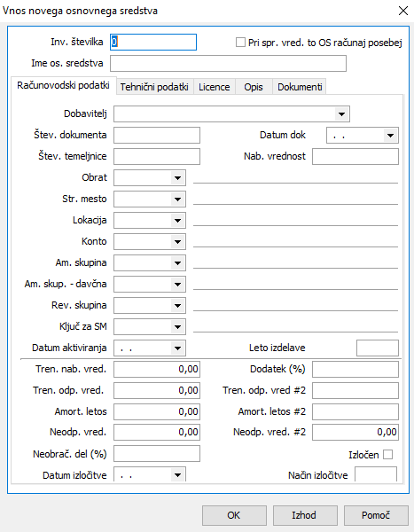The height and width of the screenshot is (532, 414).
Task: Close the Vnos novega osnovnega sredstva dialog
Action: point(402,11)
